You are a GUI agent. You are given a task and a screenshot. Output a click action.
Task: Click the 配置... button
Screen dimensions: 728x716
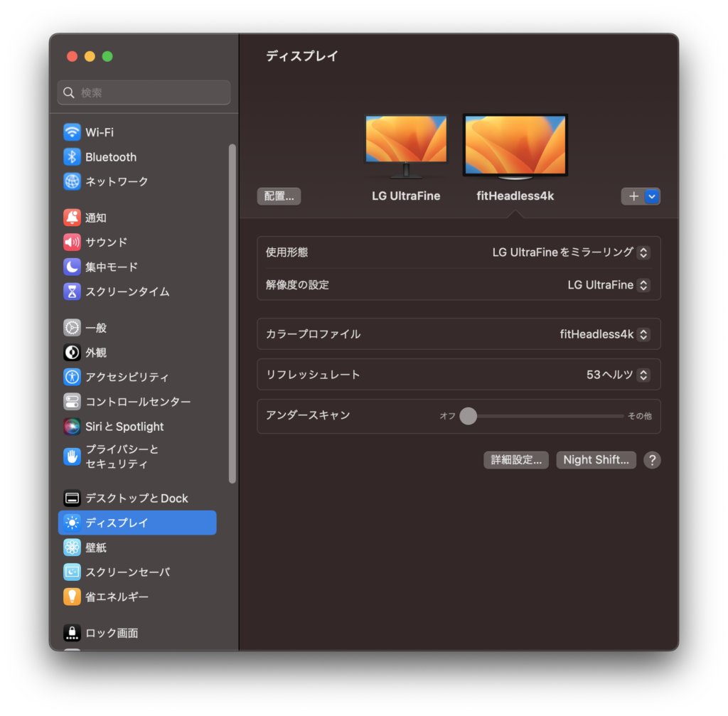(279, 196)
